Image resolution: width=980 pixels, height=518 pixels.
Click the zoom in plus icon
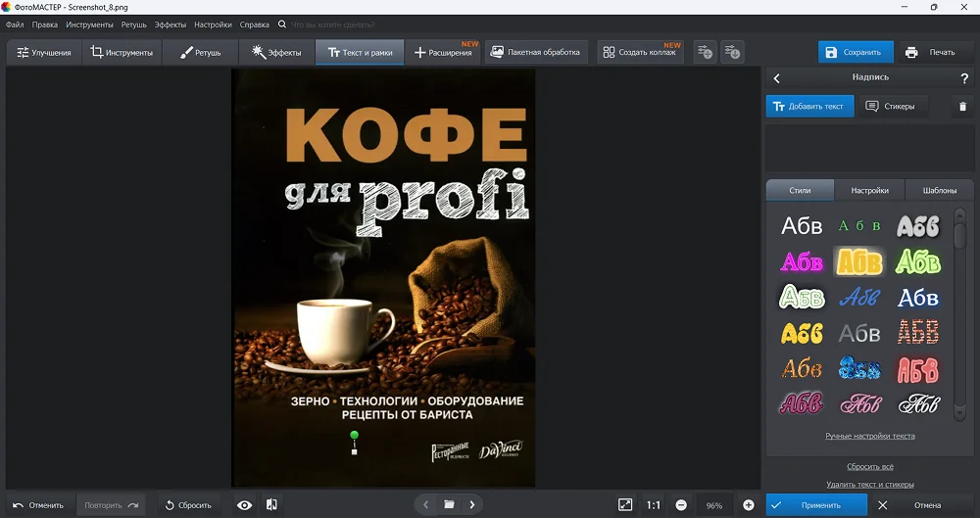(749, 505)
